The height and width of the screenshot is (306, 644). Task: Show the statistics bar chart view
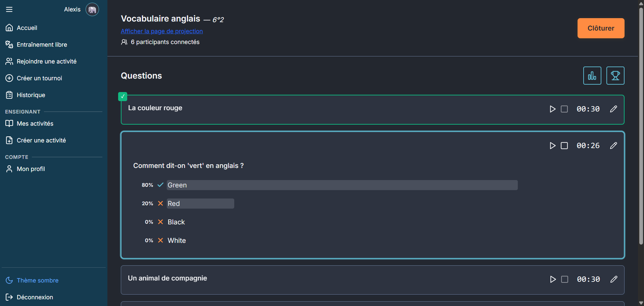coord(592,76)
